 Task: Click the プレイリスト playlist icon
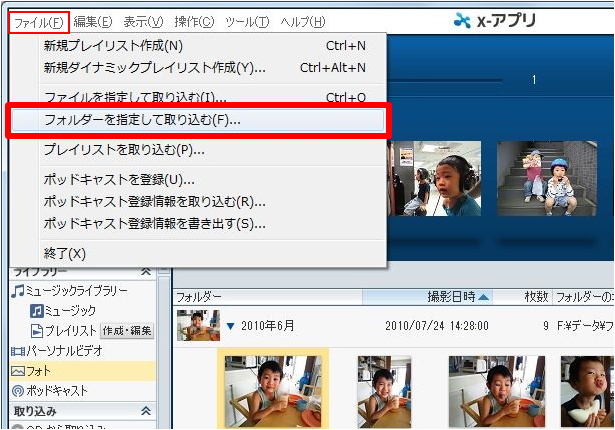[36, 331]
